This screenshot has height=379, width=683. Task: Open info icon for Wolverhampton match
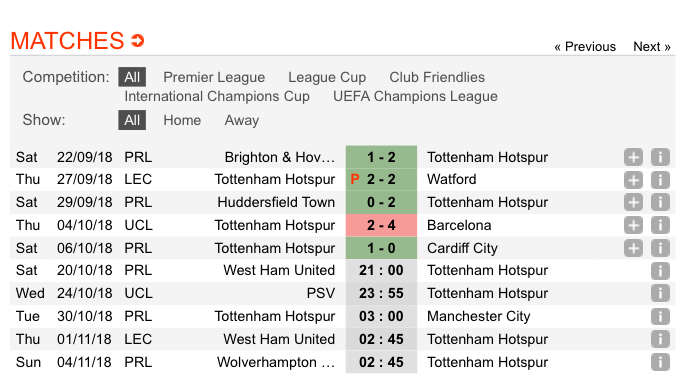tap(660, 362)
